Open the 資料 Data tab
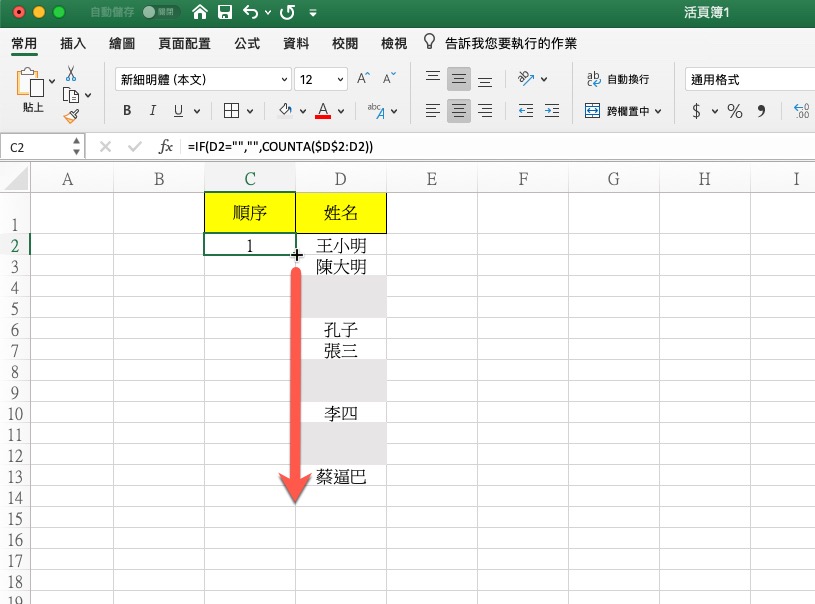The height and width of the screenshot is (604, 815). (x=296, y=43)
